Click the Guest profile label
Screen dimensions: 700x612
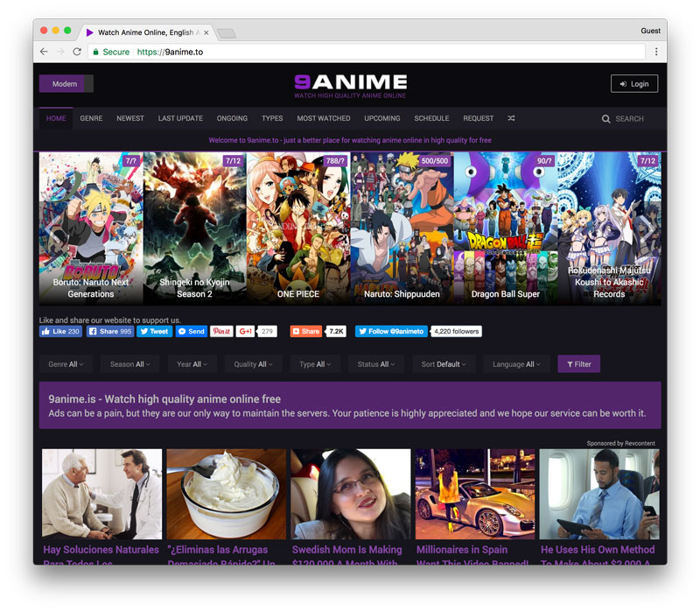650,31
